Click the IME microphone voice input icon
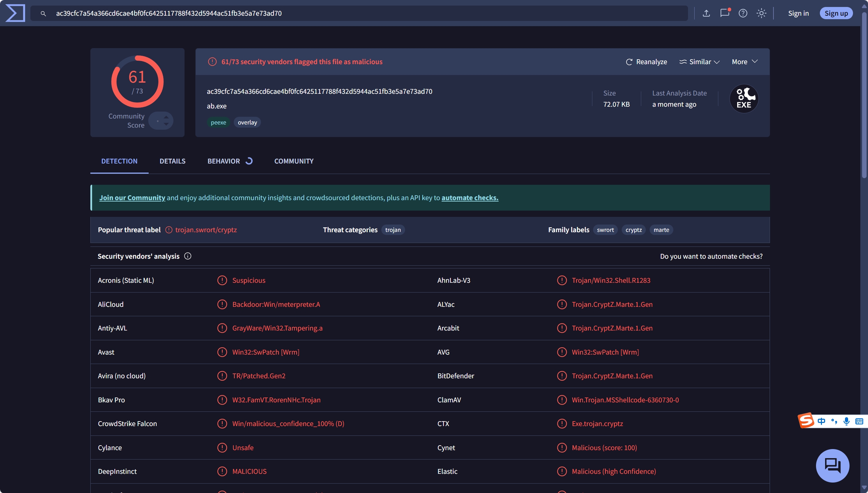This screenshot has height=493, width=868. [x=846, y=421]
